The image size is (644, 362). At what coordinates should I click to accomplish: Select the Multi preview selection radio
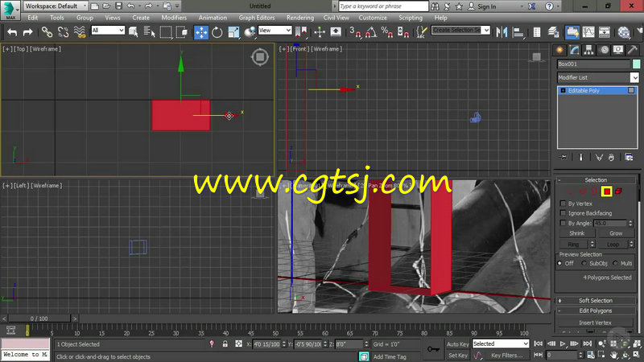coord(615,263)
